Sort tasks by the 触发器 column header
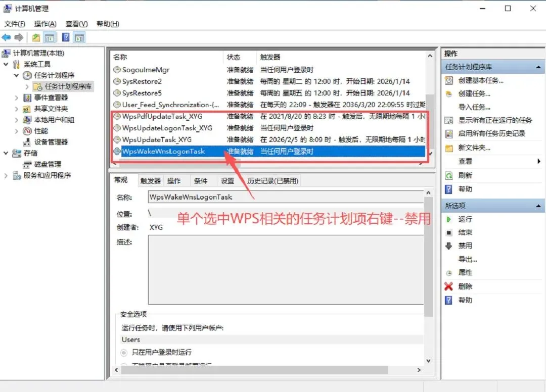The width and height of the screenshot is (546, 392). 341,57
